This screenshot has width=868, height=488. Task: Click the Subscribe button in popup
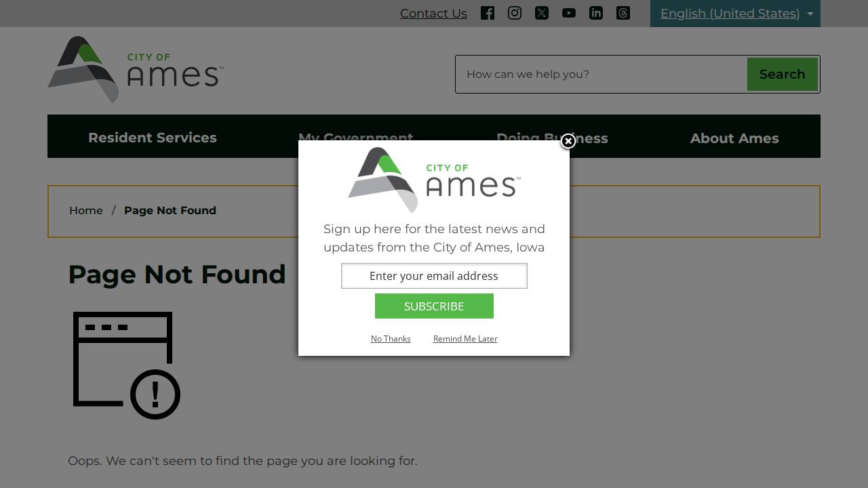point(434,306)
